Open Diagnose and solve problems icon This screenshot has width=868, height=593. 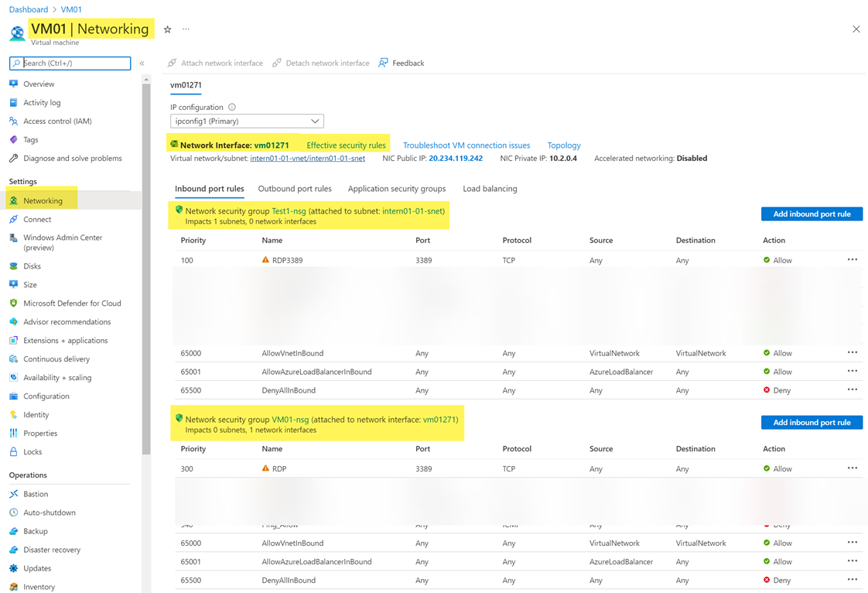coord(14,158)
